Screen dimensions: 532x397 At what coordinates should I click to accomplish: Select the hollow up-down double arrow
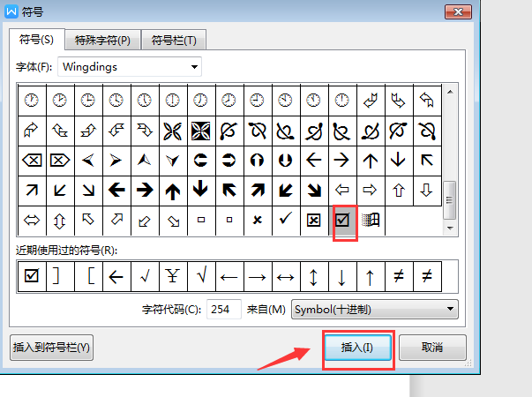(60, 221)
